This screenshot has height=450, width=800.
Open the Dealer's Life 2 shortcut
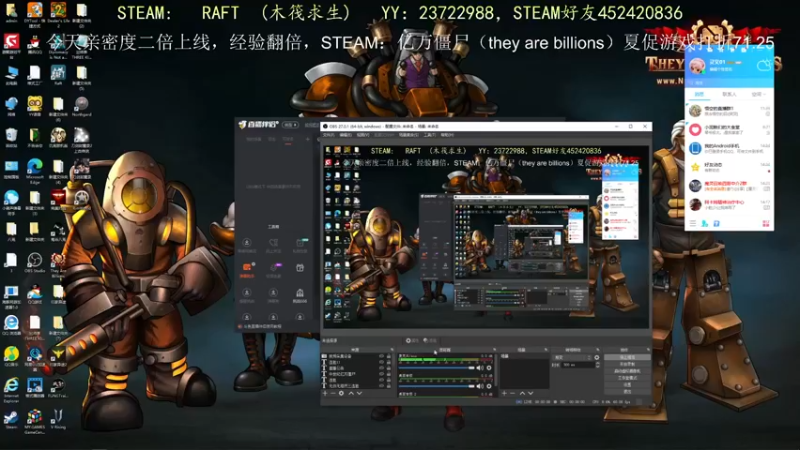pos(58,14)
